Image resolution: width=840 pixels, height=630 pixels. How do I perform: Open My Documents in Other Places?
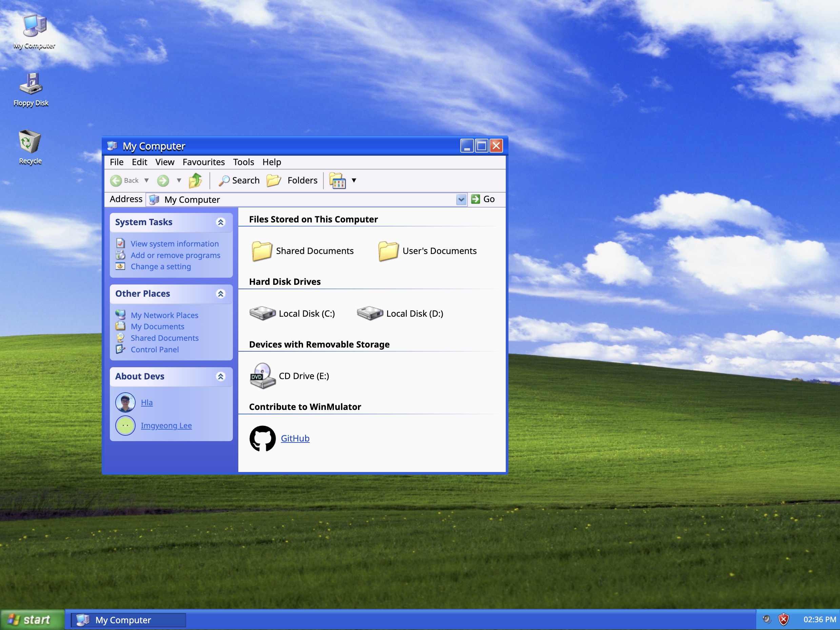click(158, 327)
